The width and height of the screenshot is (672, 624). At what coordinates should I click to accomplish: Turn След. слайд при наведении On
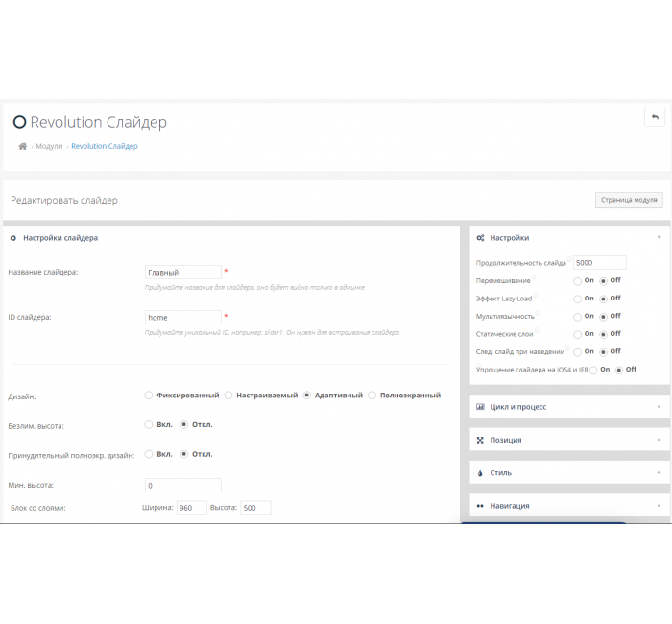pos(577,352)
